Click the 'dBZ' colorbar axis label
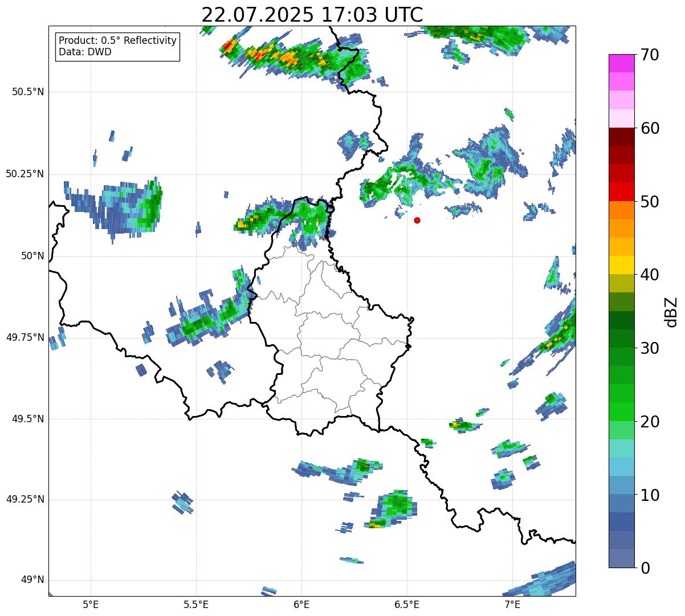Screen dimensions: 685x616 (671, 312)
